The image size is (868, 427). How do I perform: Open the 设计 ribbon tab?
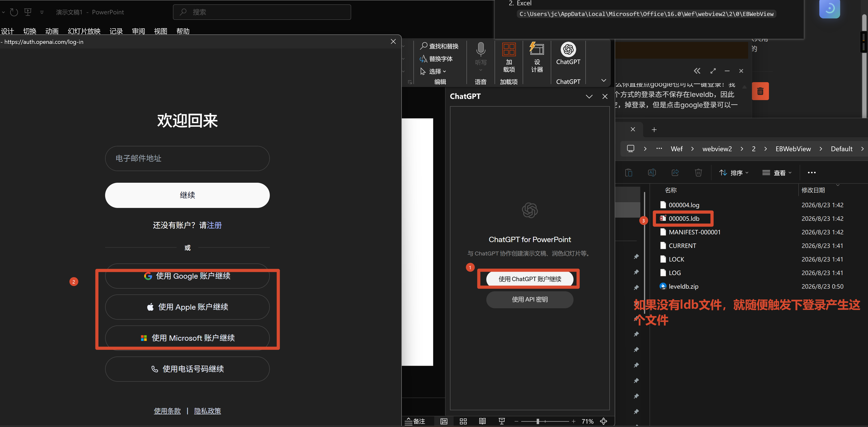[7, 31]
